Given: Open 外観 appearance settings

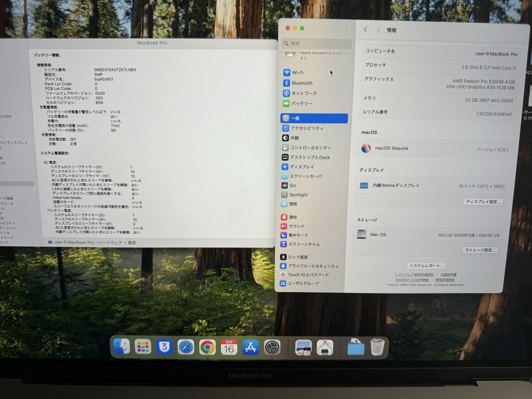Looking at the screenshot, I should [290, 138].
